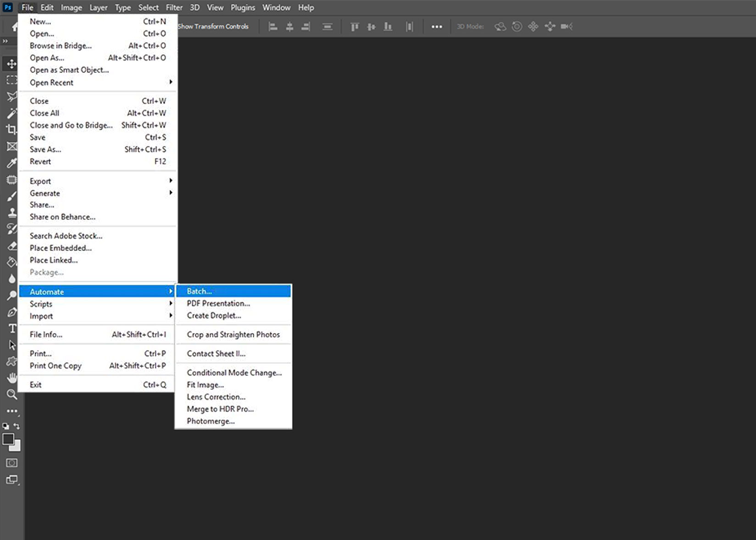
Task: Choose Create Droplet... entry
Action: [x=233, y=316]
